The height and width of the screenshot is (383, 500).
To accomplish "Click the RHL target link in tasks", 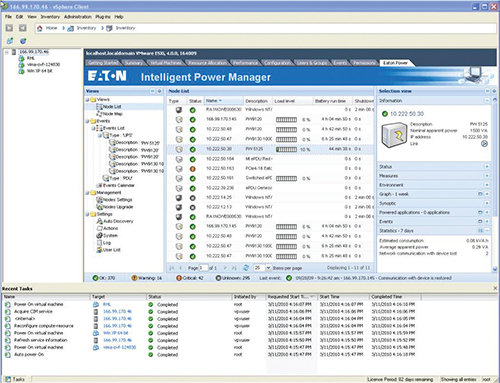I will click(x=107, y=304).
